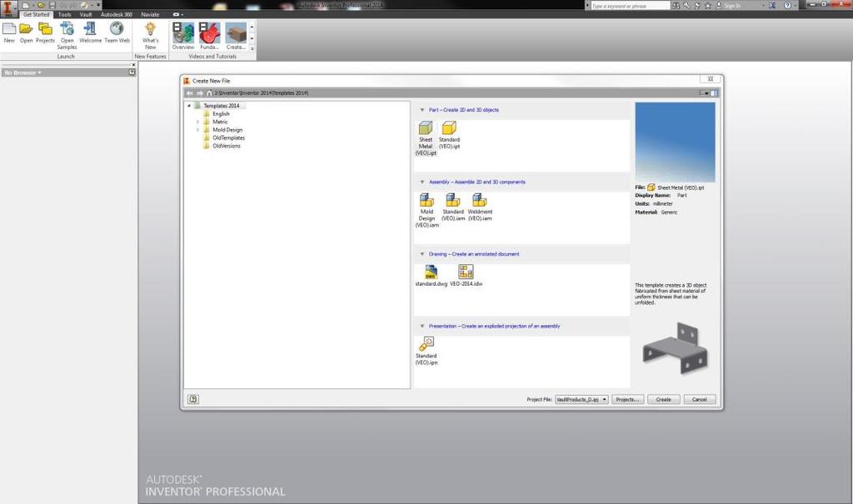Click the Cancel button
This screenshot has width=853, height=504.
700,400
